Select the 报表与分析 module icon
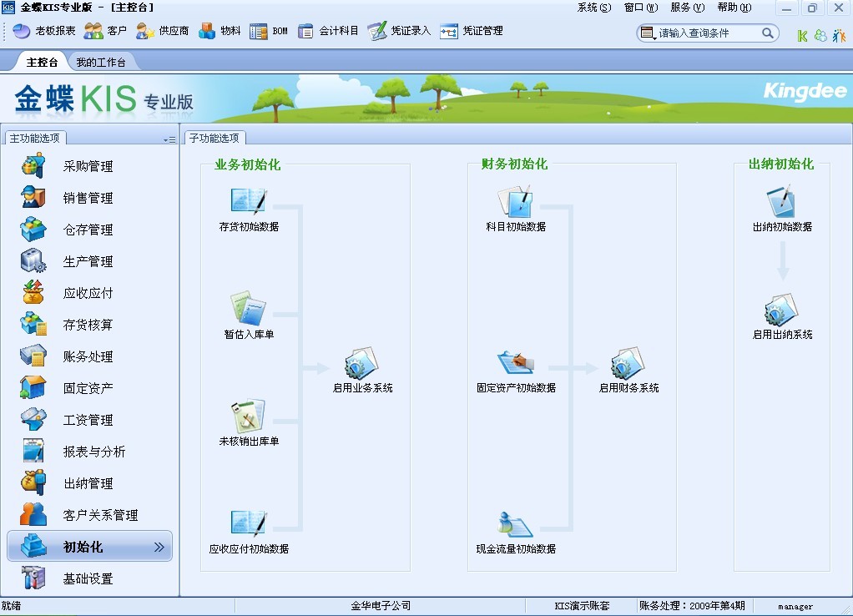The height and width of the screenshot is (616, 853). [x=33, y=451]
